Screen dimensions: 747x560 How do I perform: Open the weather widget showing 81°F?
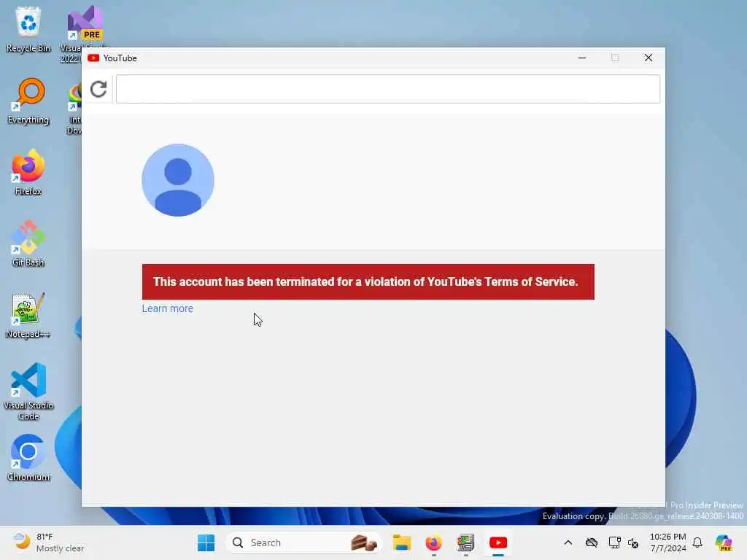coord(47,542)
